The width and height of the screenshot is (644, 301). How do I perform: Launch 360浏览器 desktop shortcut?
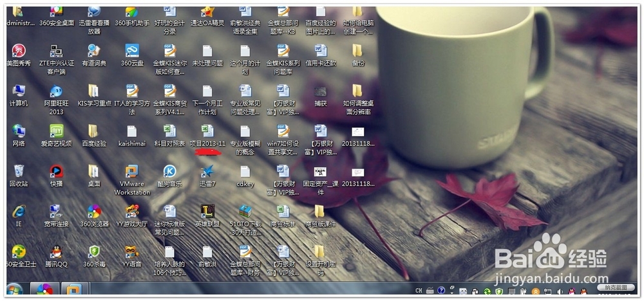coord(94,216)
